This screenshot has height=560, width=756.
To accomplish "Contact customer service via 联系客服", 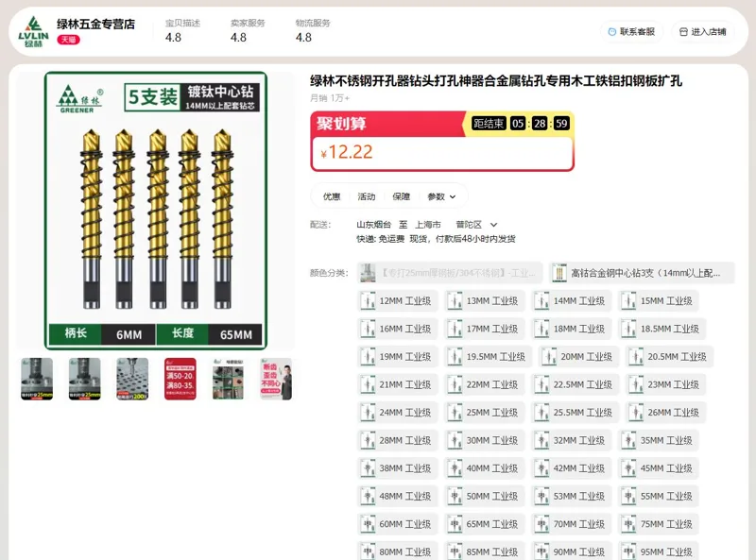I will coord(631,32).
